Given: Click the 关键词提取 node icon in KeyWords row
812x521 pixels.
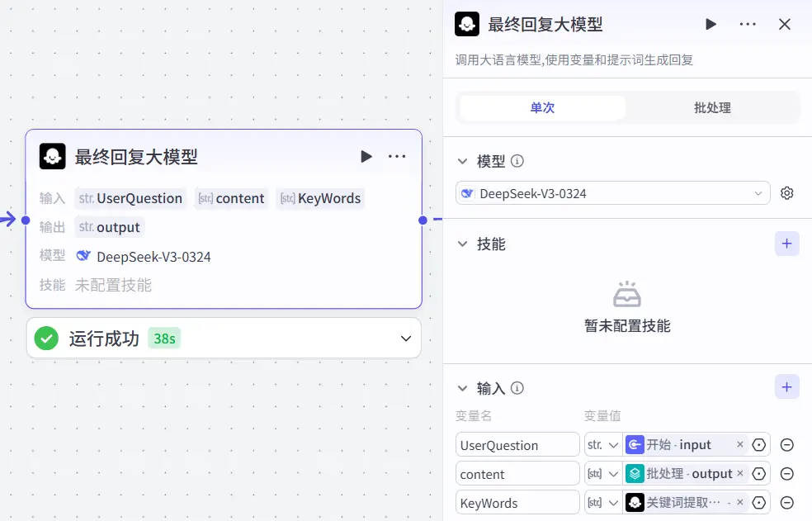Looking at the screenshot, I should (x=635, y=502).
